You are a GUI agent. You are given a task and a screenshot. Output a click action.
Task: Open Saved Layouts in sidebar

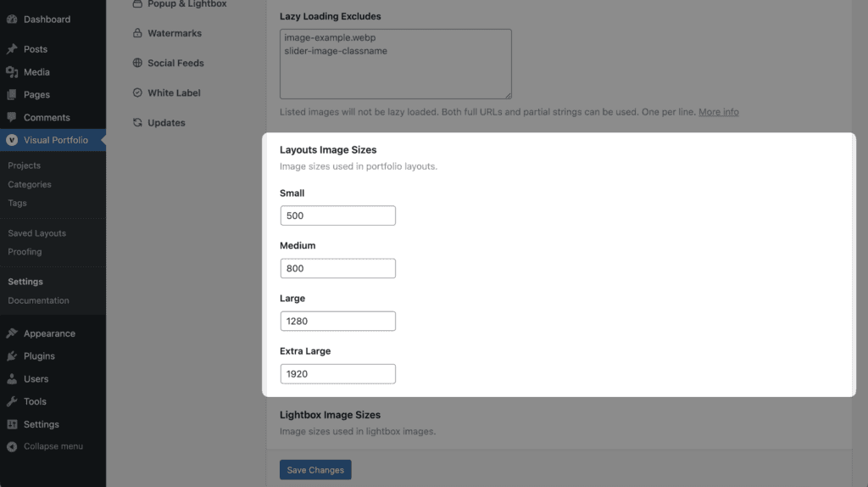[36, 233]
